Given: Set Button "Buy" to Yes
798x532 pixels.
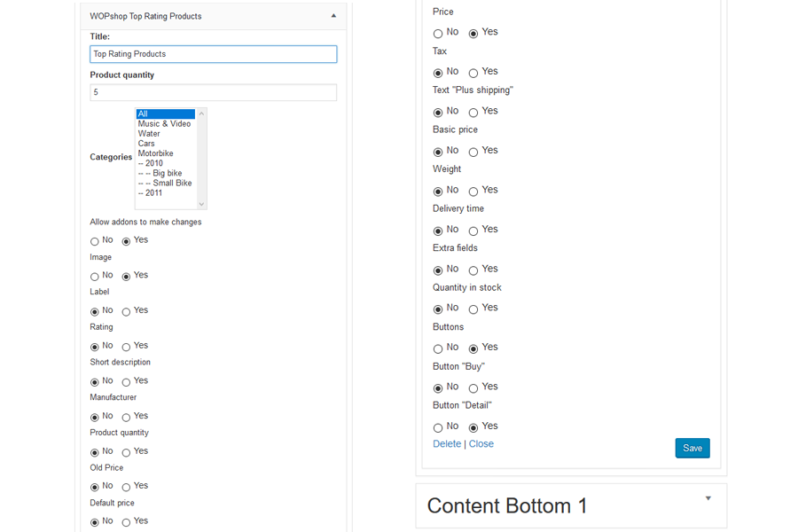Looking at the screenshot, I should [473, 388].
